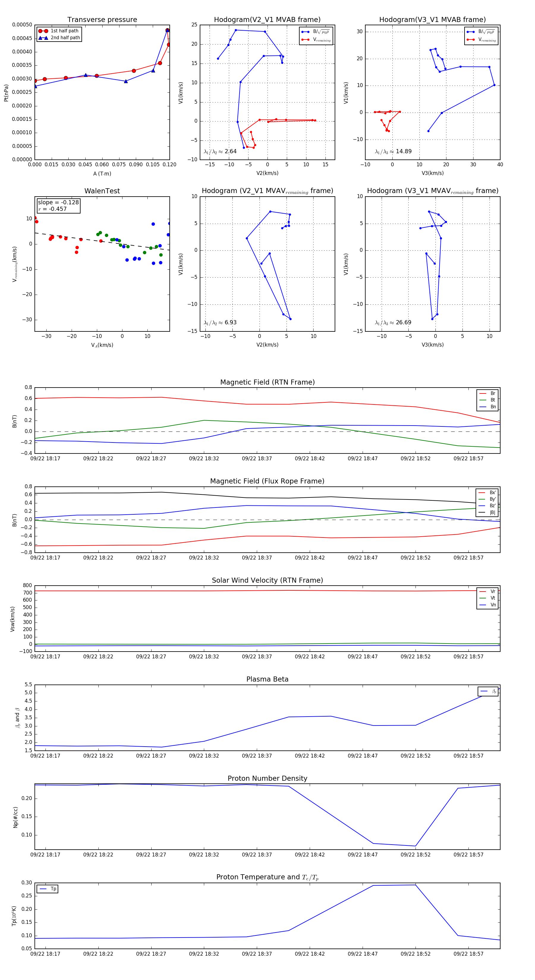
Task: Click '09/22 18:57' tick under proton temperature
Action: point(468,954)
